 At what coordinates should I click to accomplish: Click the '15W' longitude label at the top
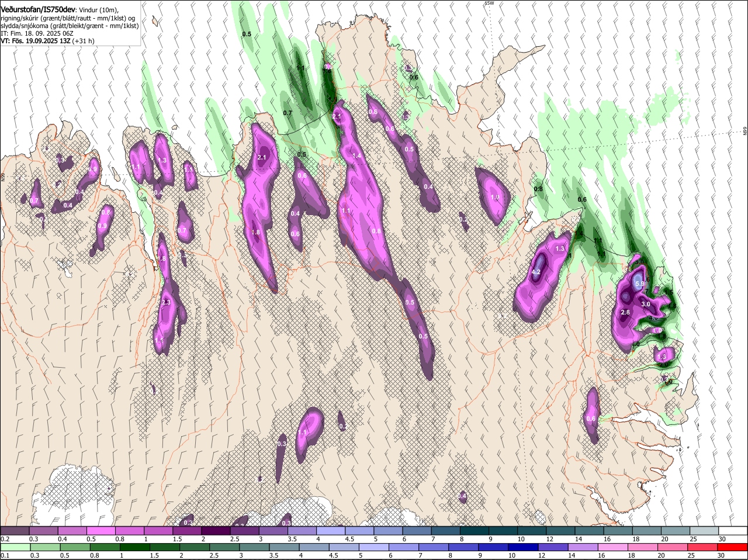[x=489, y=4]
